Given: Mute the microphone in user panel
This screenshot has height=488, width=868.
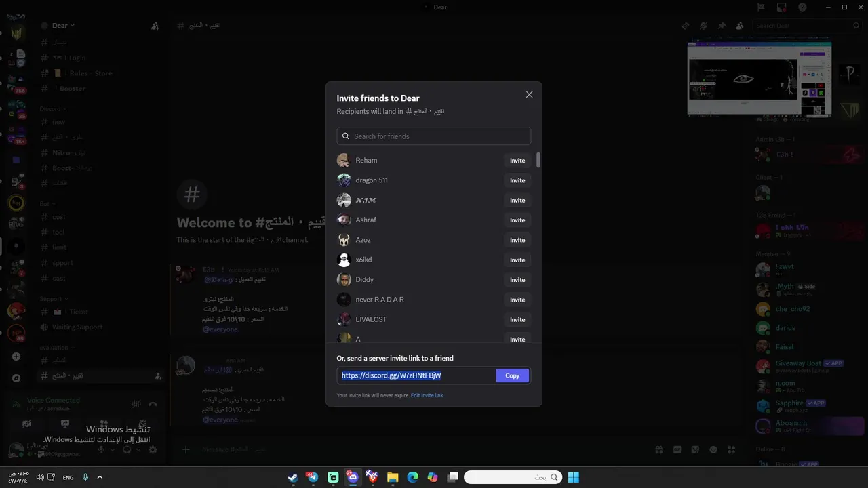Looking at the screenshot, I should 102,450.
